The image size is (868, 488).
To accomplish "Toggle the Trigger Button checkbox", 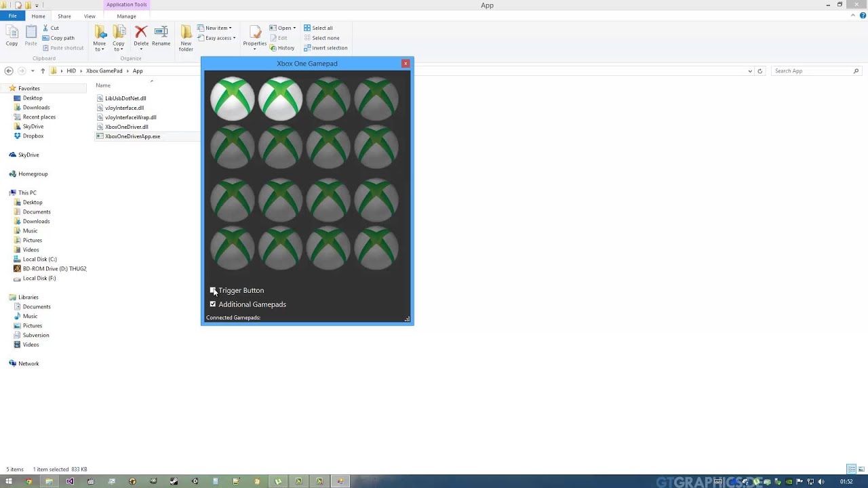I will (x=213, y=290).
